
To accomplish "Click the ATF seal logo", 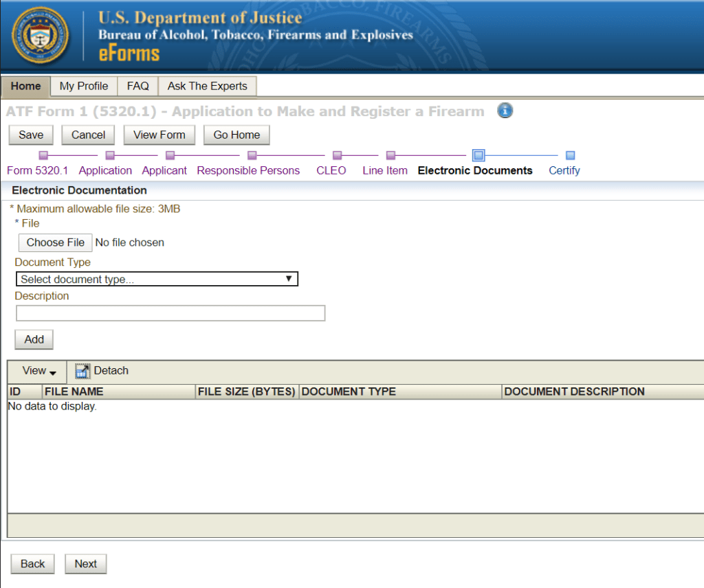I will point(40,35).
